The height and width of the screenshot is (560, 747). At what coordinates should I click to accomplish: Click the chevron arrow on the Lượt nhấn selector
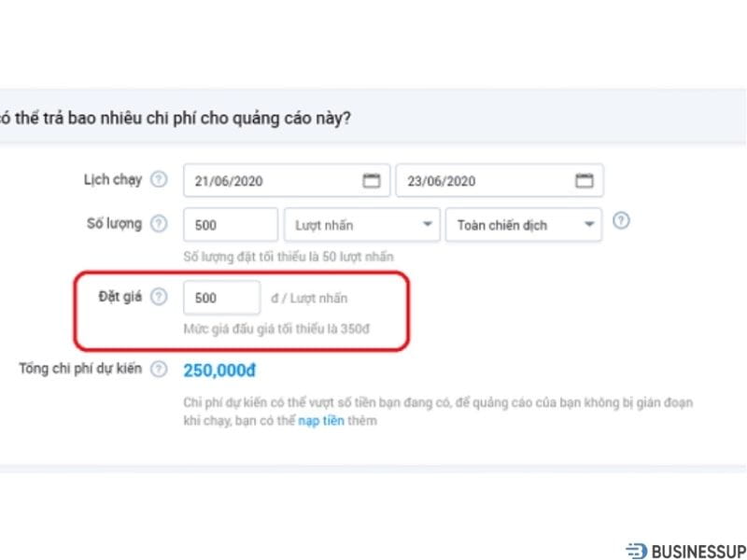pyautogui.click(x=425, y=224)
